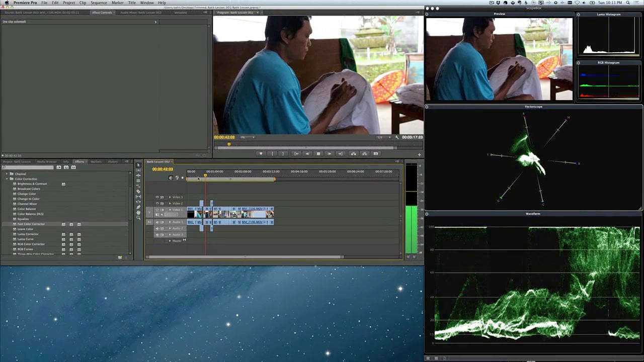Screen dimensions: 644x362
Task: Toggle Video 3 track output eye
Action: coord(157,197)
